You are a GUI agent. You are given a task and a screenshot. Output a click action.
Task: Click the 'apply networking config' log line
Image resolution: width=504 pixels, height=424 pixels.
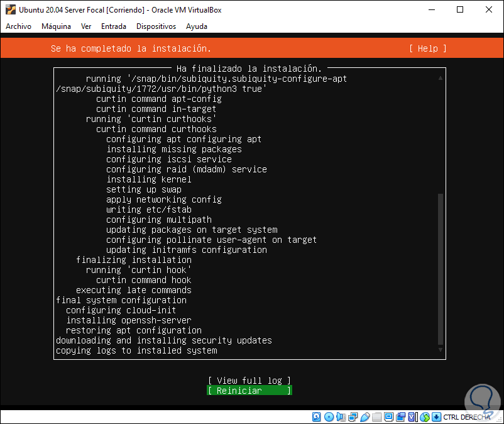coord(164,199)
